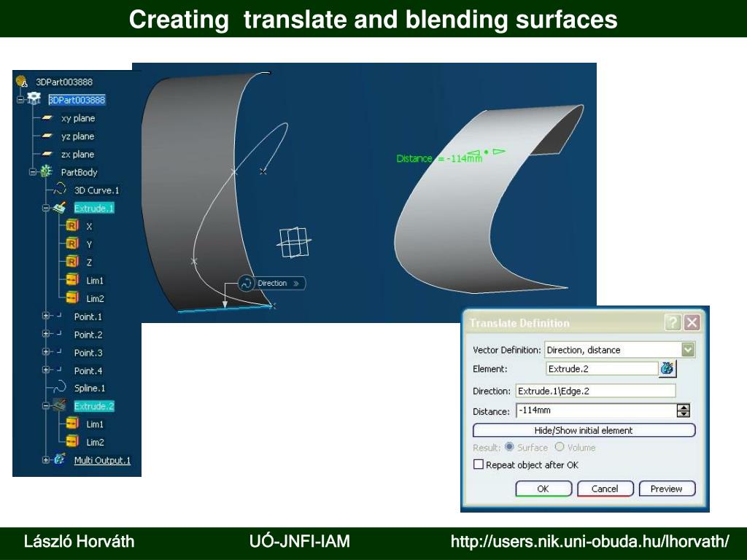
Task: Enable Repeat object after OK checkbox
Action: pos(479,464)
